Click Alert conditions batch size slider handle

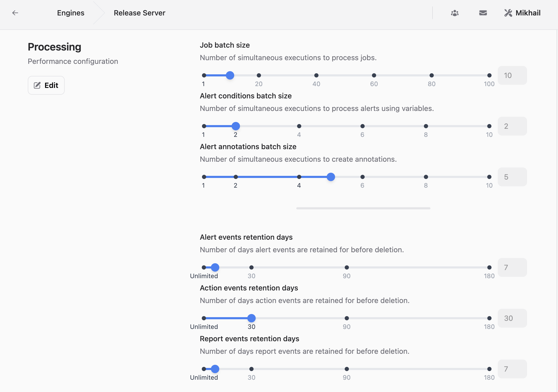pos(236,126)
